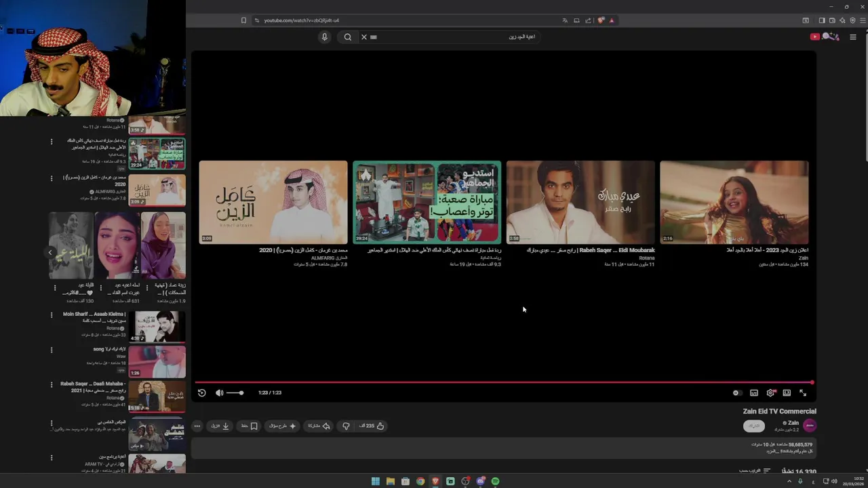Open the share button with arrow

tap(319, 426)
